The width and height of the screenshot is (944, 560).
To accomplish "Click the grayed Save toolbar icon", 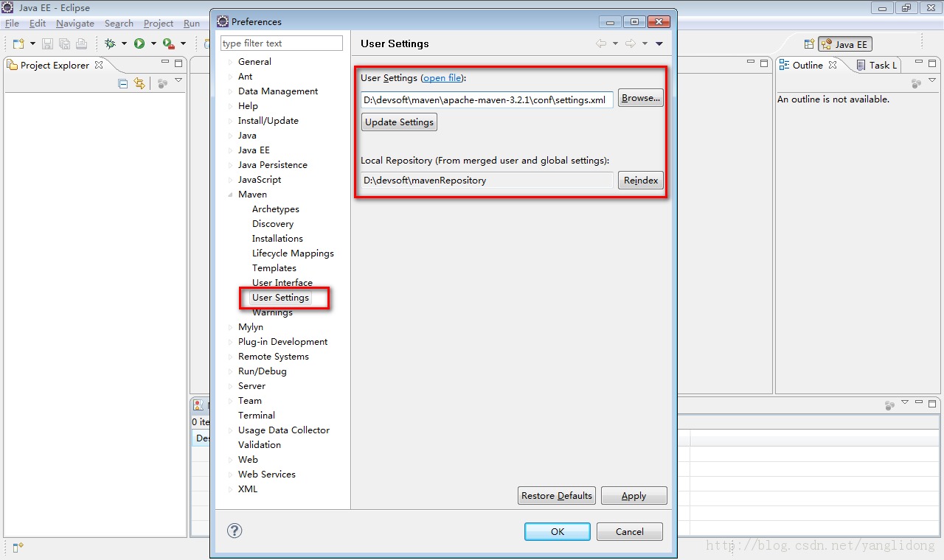I will pyautogui.click(x=47, y=43).
